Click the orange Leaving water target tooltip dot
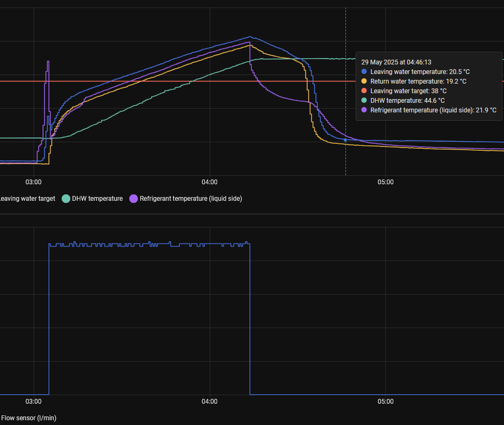 (x=364, y=91)
